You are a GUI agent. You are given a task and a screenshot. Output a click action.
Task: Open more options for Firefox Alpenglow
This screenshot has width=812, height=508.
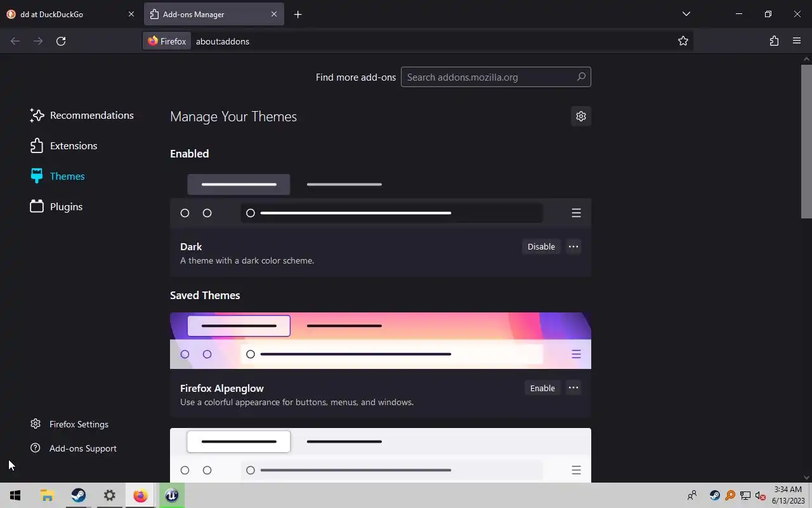click(573, 388)
